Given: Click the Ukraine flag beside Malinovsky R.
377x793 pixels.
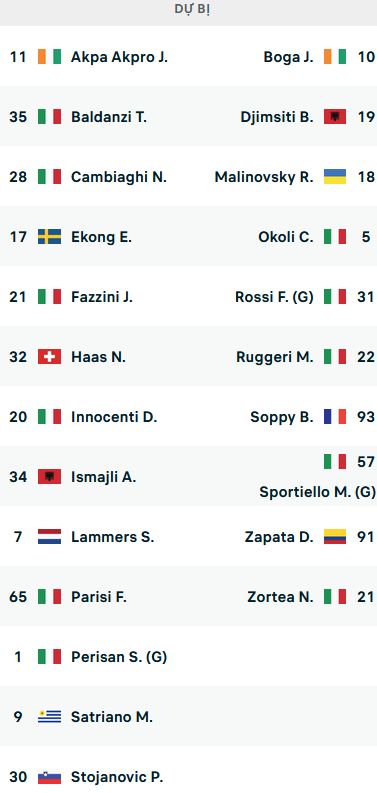Looking at the screenshot, I should click(335, 177).
